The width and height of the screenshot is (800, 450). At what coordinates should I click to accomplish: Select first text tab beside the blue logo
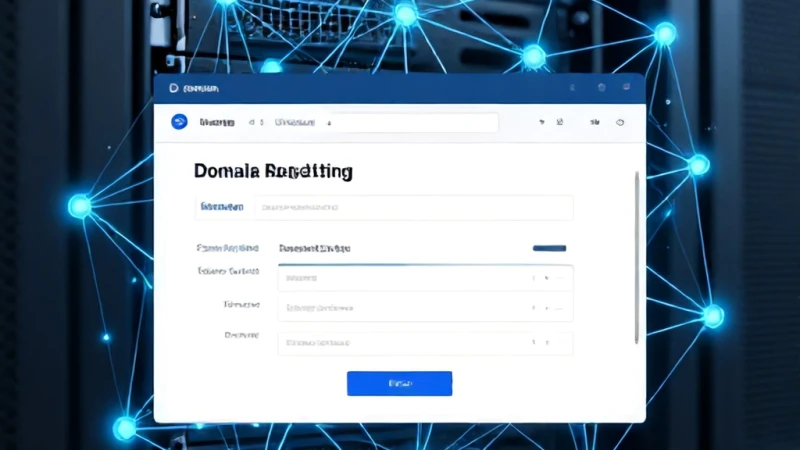[217, 122]
